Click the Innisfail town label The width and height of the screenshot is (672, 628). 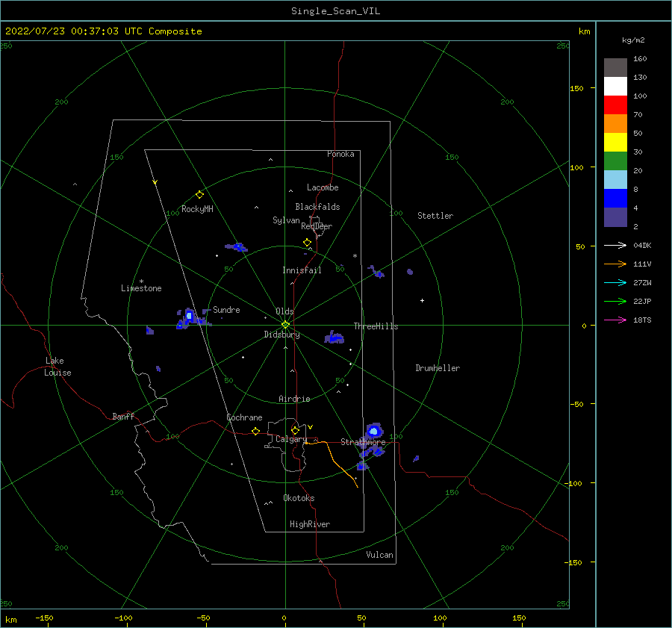click(x=302, y=270)
